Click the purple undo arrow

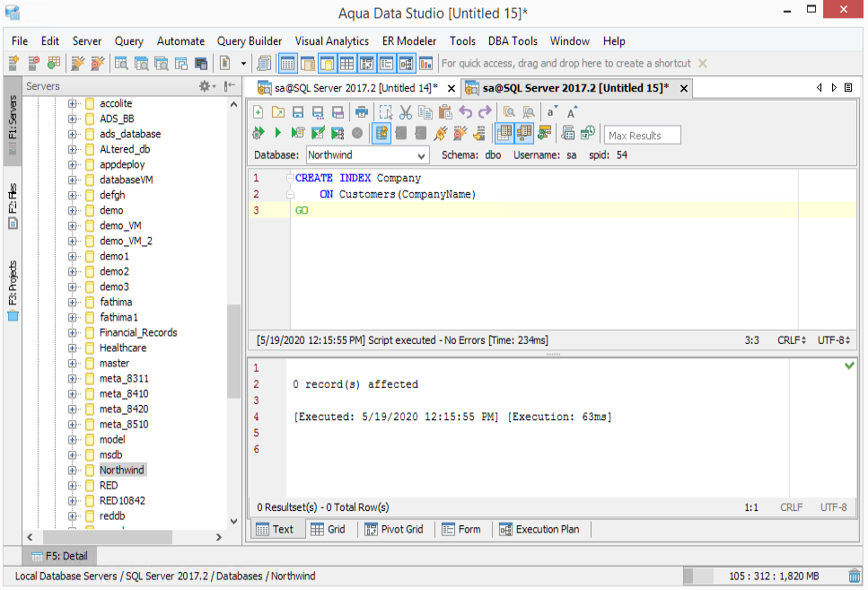point(465,112)
